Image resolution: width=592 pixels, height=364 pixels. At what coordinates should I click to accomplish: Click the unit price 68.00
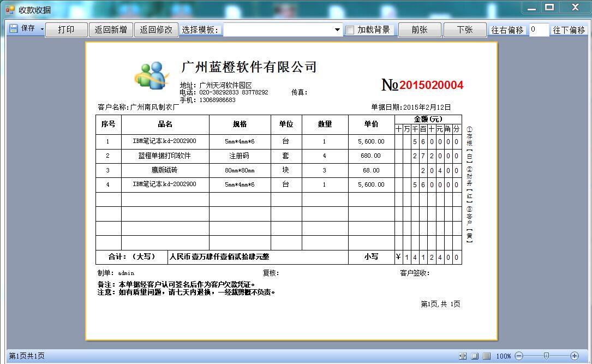tap(371, 171)
